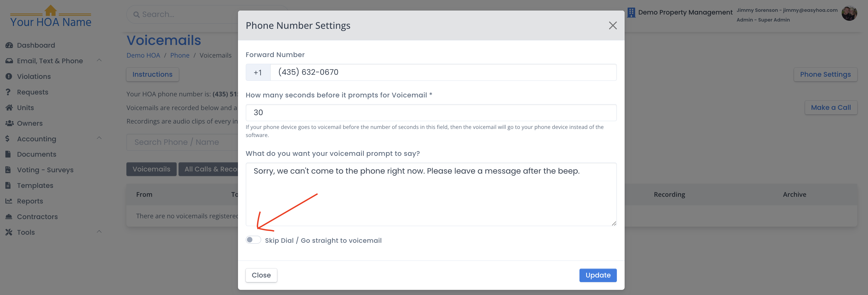Toggle Skip Dial straight to voicemail switch
Viewport: 868px width, 295px height.
click(x=253, y=240)
